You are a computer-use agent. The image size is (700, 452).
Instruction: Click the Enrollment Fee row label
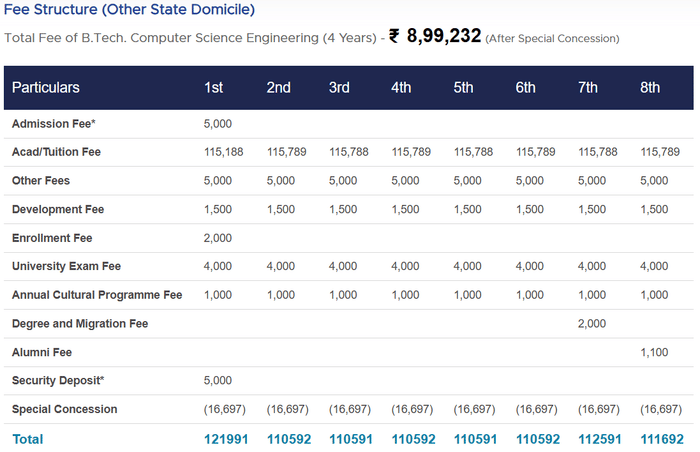pos(52,238)
